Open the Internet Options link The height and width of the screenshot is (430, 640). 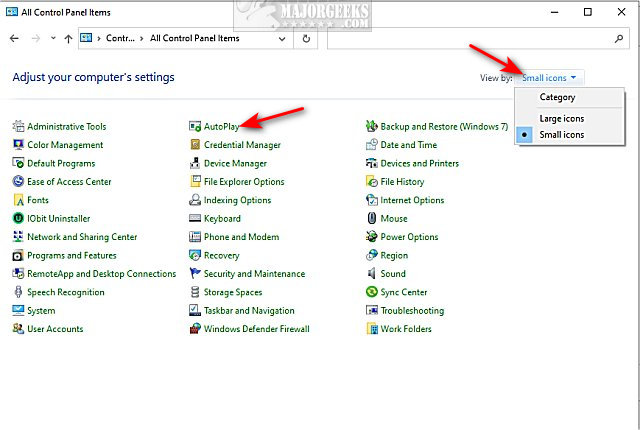tap(412, 200)
